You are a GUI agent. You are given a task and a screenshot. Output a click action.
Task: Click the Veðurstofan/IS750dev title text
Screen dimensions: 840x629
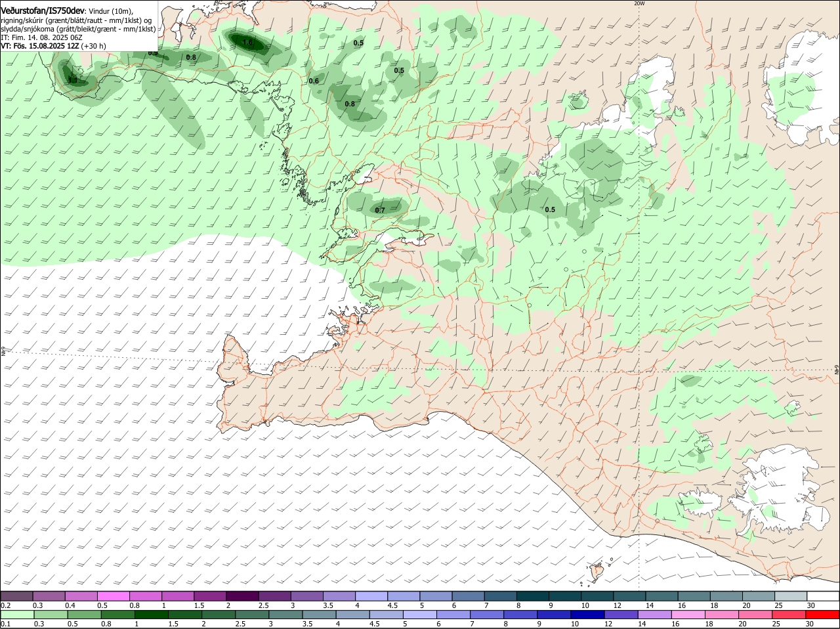pyautogui.click(x=43, y=11)
